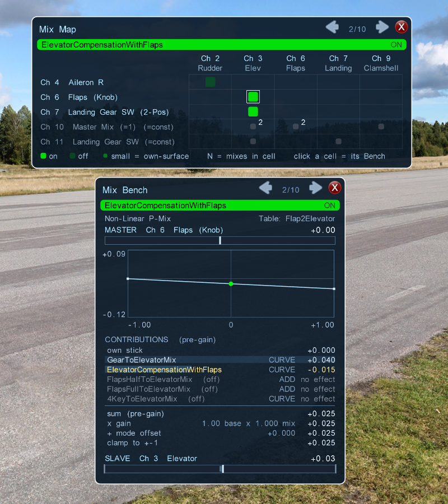The height and width of the screenshot is (504, 448).
Task: Click Ch 11 Landing Gear SW row label
Action: pyautogui.click(x=108, y=142)
